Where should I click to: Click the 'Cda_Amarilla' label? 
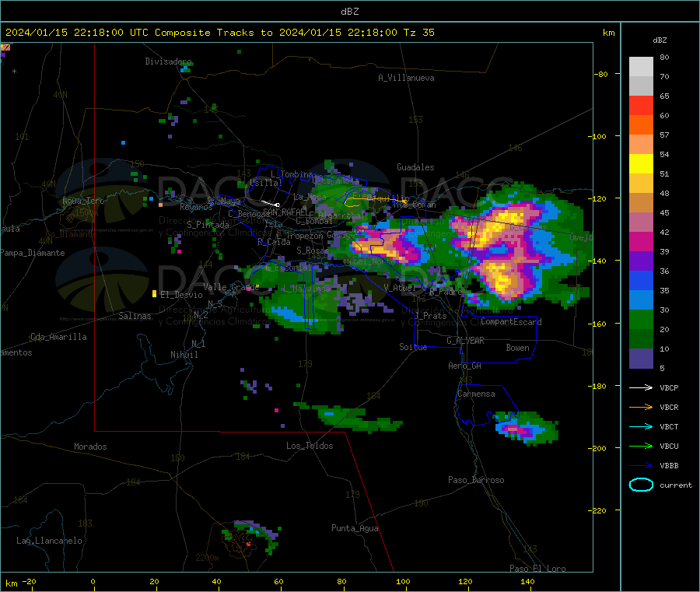[x=58, y=337]
